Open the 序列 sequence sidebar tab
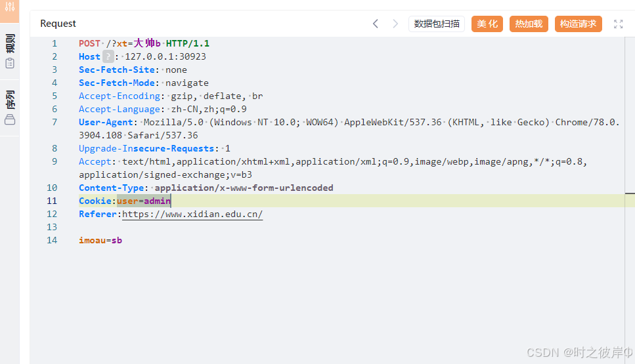 click(10, 100)
